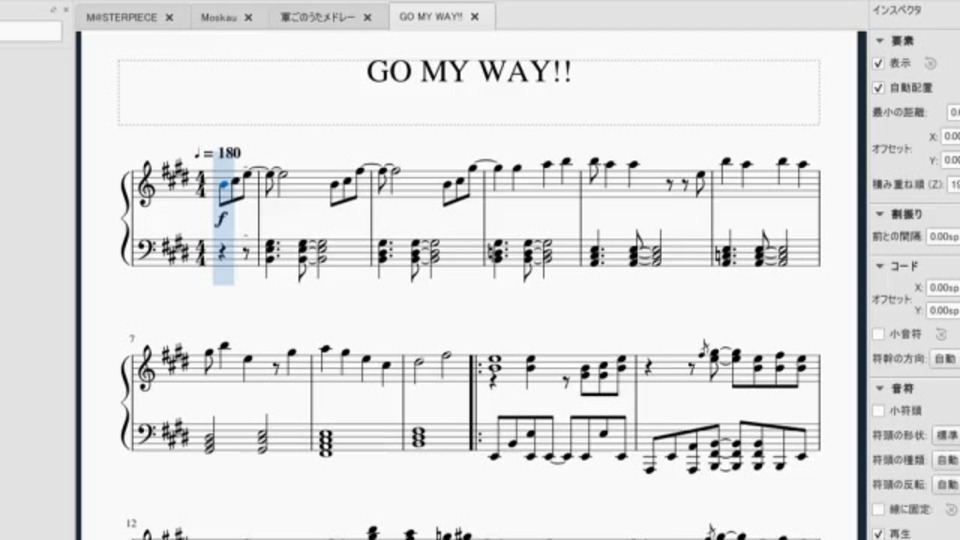960x540 pixels.
Task: Collapse the コード section
Action: [880, 266]
